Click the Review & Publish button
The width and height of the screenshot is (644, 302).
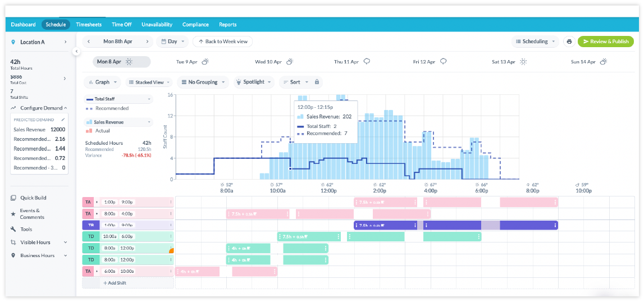(x=605, y=42)
